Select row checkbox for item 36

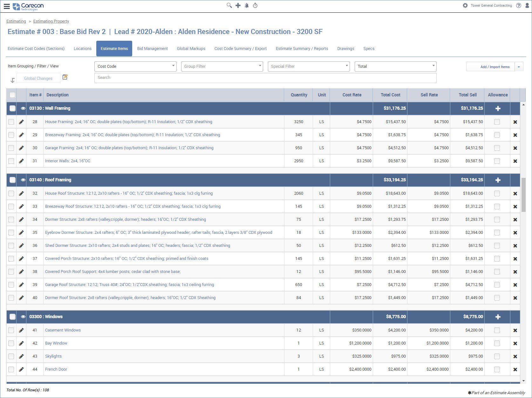click(11, 246)
